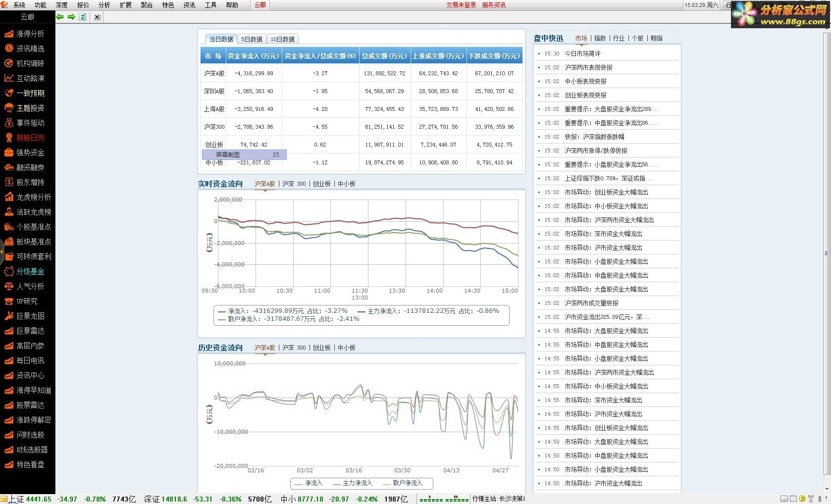Select 指数 filter in 盘中快讯
This screenshot has width=831, height=504.
[x=600, y=38]
